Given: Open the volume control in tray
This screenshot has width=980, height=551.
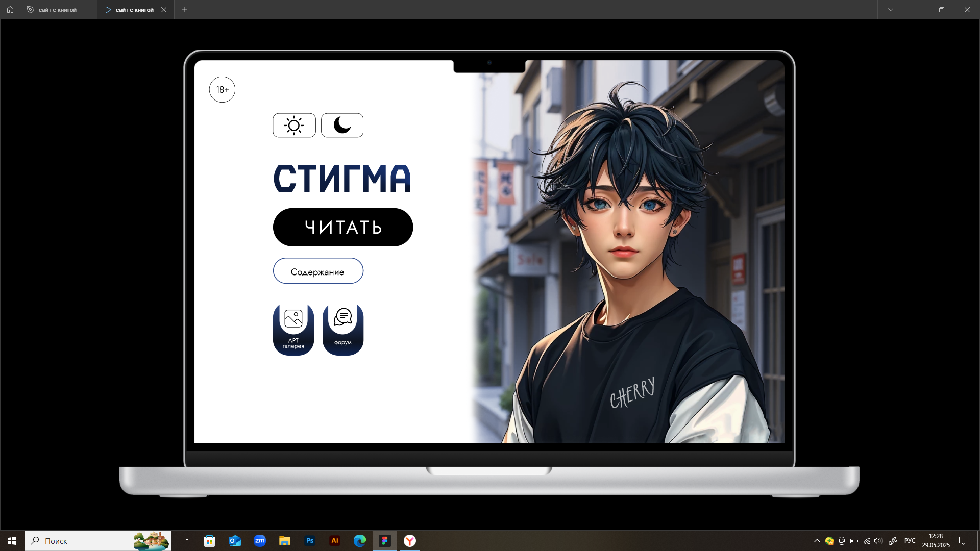Looking at the screenshot, I should pyautogui.click(x=878, y=541).
